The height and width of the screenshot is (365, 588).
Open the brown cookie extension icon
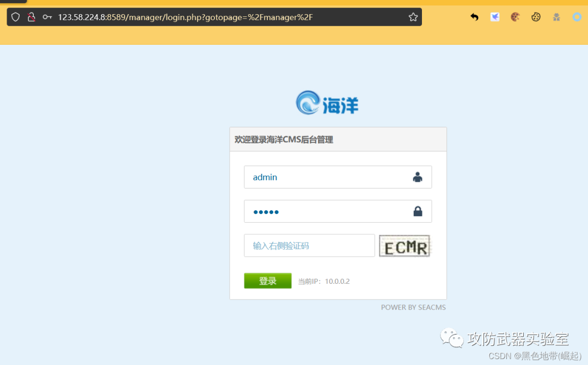pyautogui.click(x=515, y=17)
